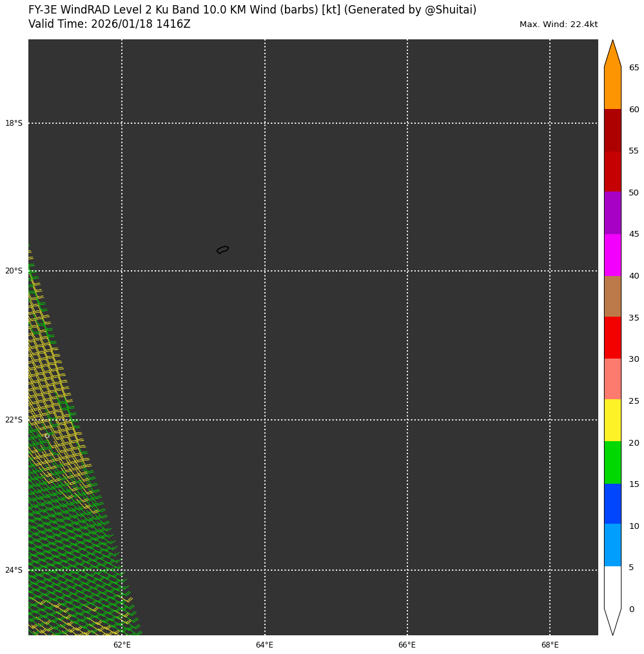The height and width of the screenshot is (654, 644).
Task: Pick the dark blue 10–15 kt colorbar band
Action: click(612, 504)
